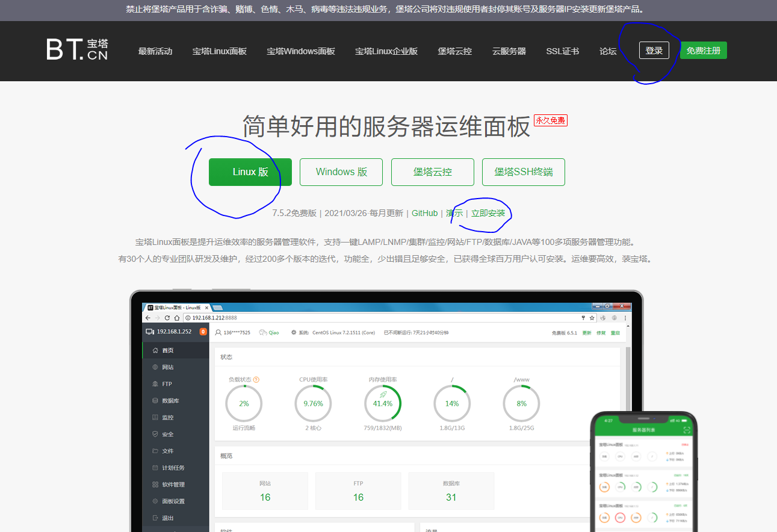Click the gear icon beside 系统: CentOS
The image size is (777, 532).
(294, 332)
